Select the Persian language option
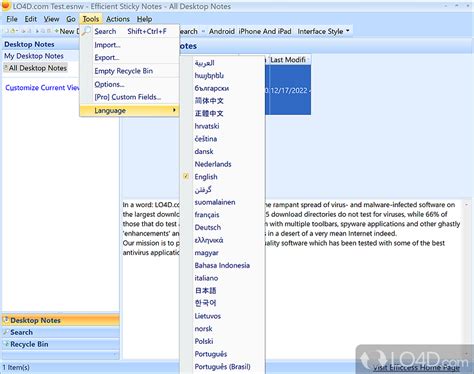This screenshot has width=474, height=374. (222, 189)
